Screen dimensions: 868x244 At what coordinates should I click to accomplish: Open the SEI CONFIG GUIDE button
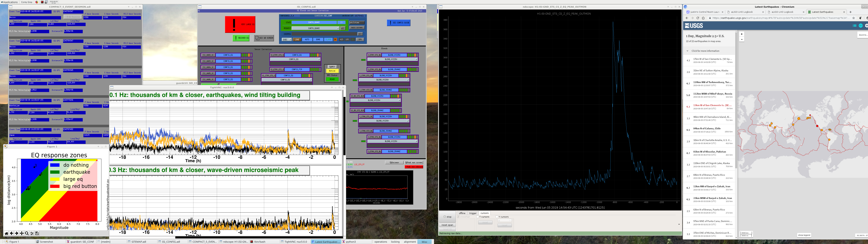click(x=399, y=23)
